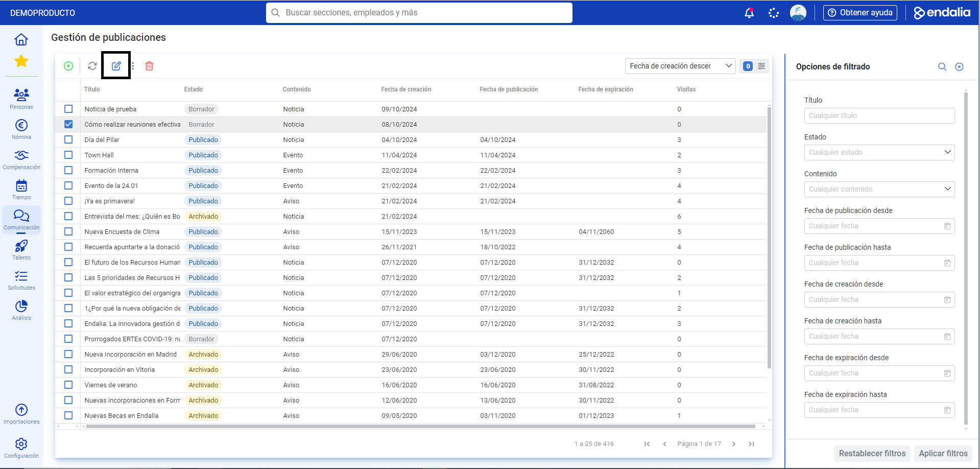Jump to the first page
Image resolution: width=980 pixels, height=469 pixels.
tap(647, 444)
